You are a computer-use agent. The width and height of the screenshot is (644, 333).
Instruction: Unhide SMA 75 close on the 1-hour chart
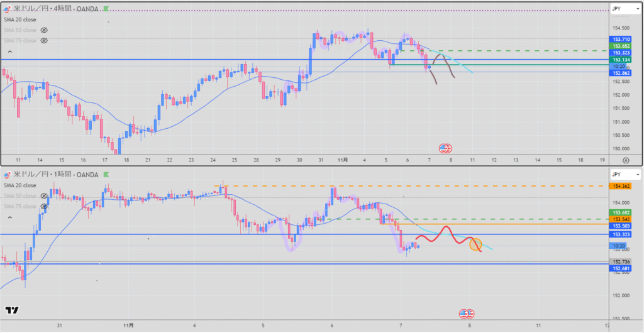click(x=44, y=207)
